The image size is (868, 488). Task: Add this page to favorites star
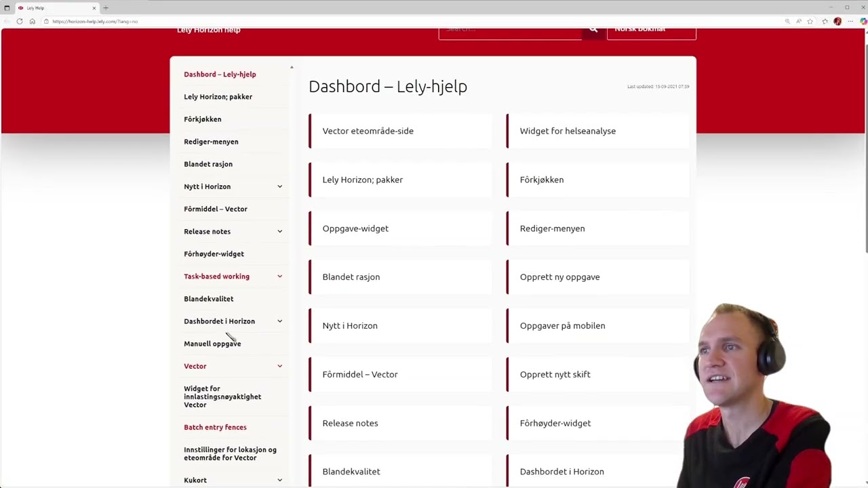click(x=810, y=21)
